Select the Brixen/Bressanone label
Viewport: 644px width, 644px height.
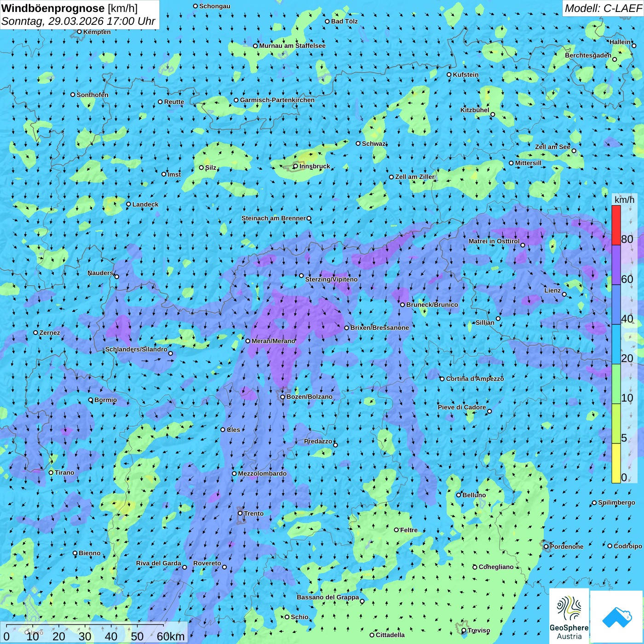[x=379, y=328]
